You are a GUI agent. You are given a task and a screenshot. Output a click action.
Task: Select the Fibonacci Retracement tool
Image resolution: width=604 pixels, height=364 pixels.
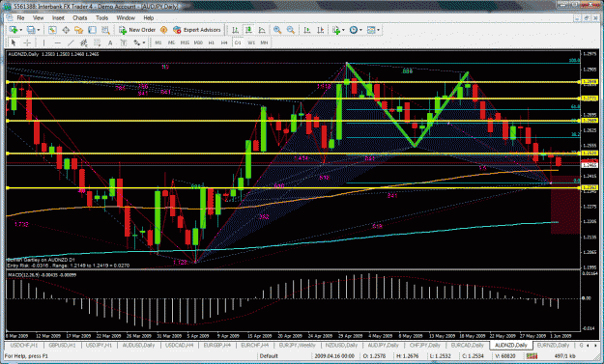[x=97, y=42]
